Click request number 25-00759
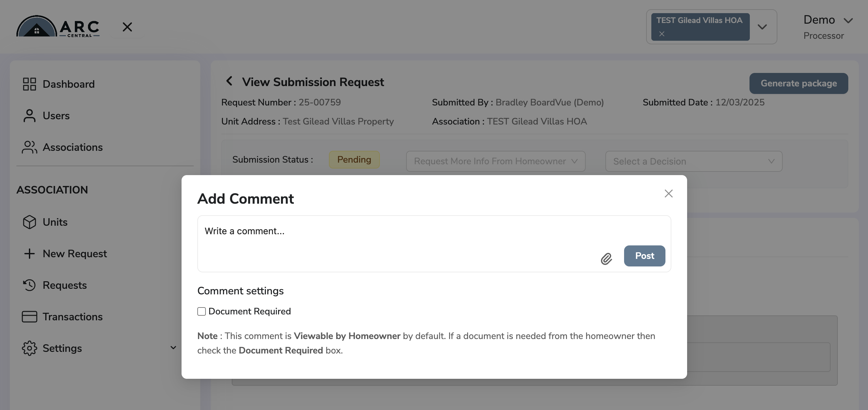The image size is (868, 410). [319, 102]
